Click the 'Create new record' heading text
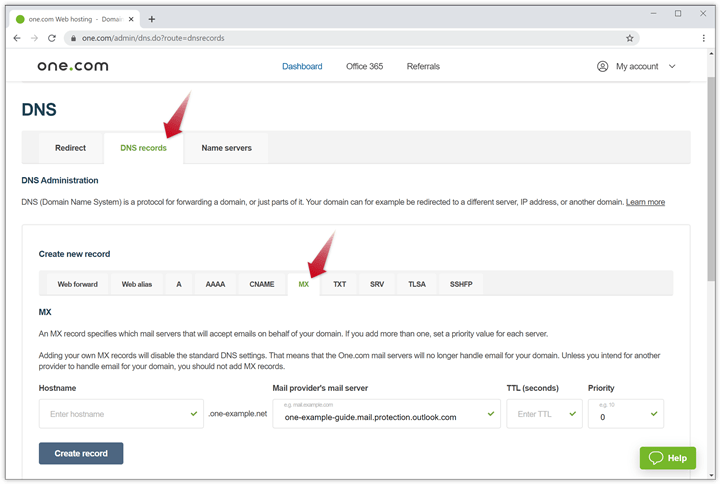 pyautogui.click(x=74, y=254)
